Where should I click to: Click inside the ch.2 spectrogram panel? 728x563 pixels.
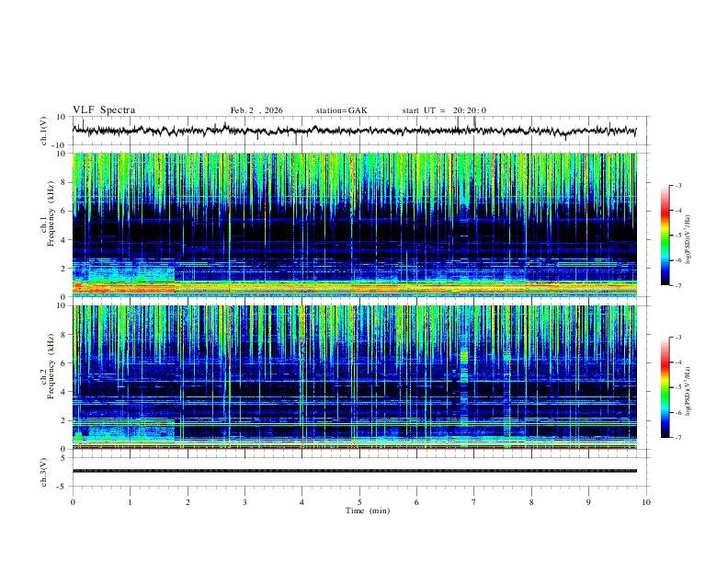point(355,377)
